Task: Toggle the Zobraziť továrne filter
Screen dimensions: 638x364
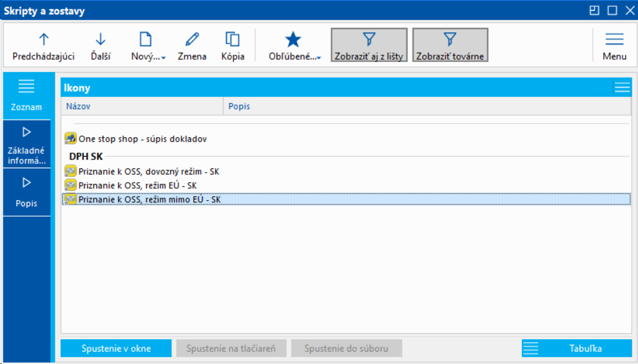Action: [450, 45]
